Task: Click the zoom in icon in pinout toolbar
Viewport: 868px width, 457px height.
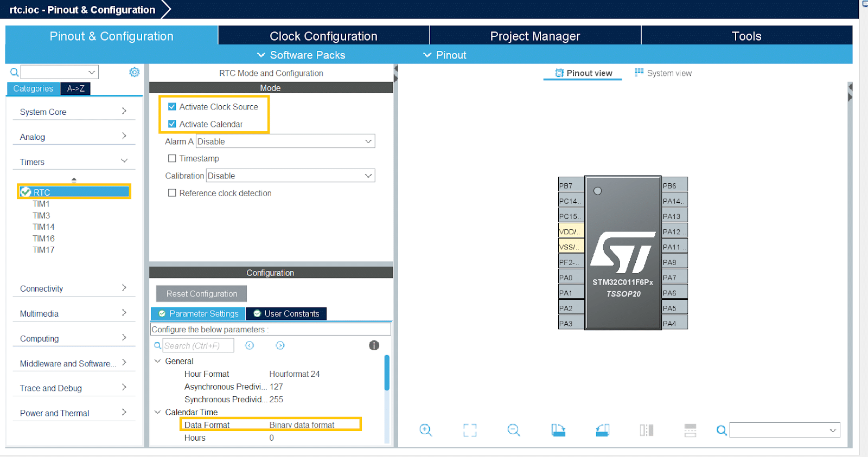Action: 426,430
